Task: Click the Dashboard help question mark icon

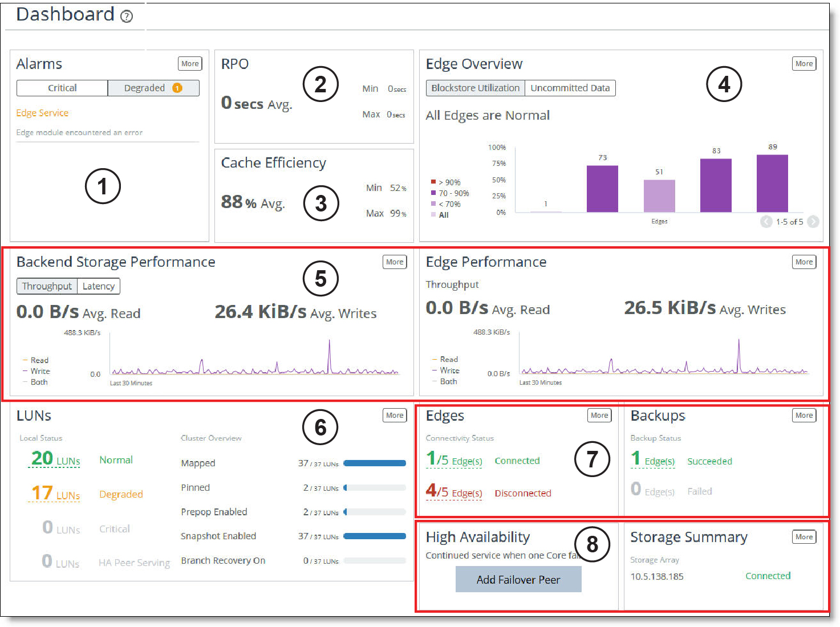Action: [127, 16]
